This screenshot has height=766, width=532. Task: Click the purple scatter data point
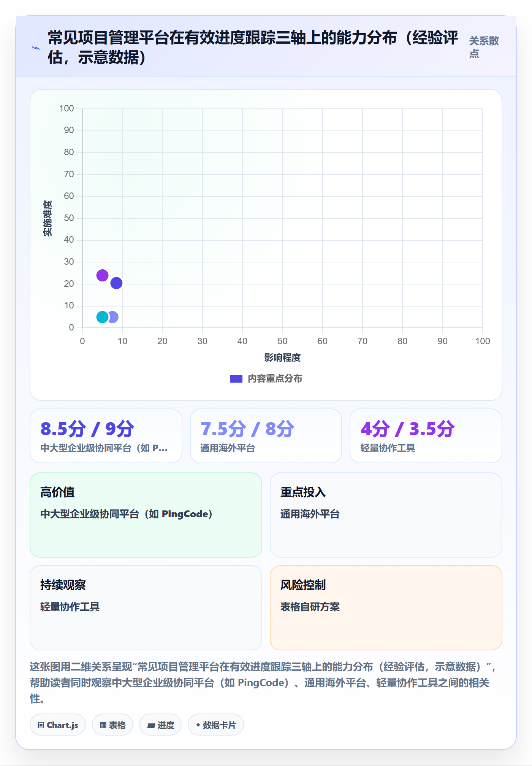102,275
